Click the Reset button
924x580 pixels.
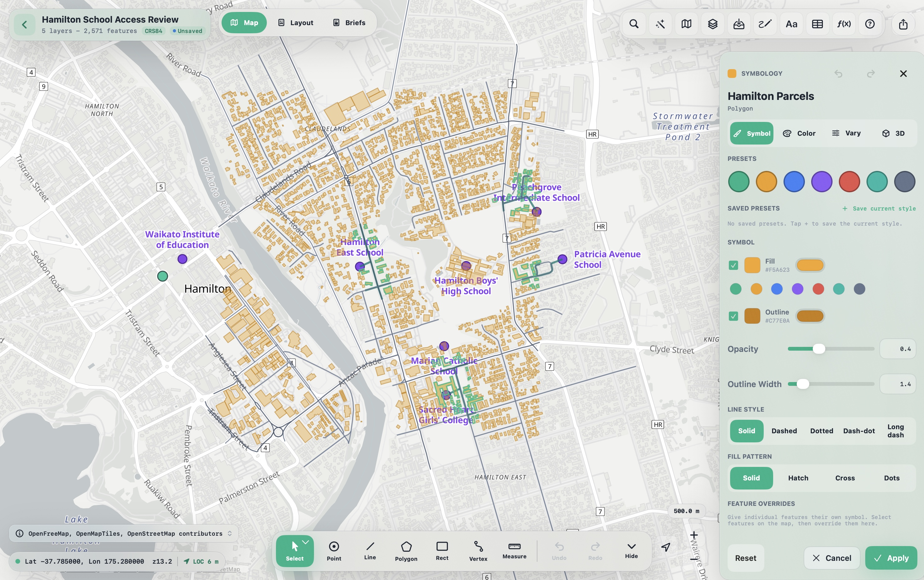745,558
